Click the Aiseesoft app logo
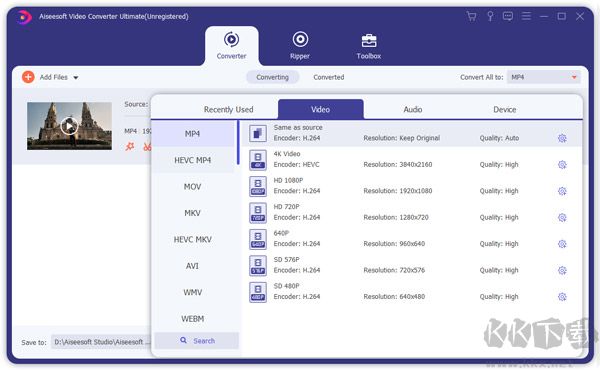600x370 pixels. click(24, 17)
